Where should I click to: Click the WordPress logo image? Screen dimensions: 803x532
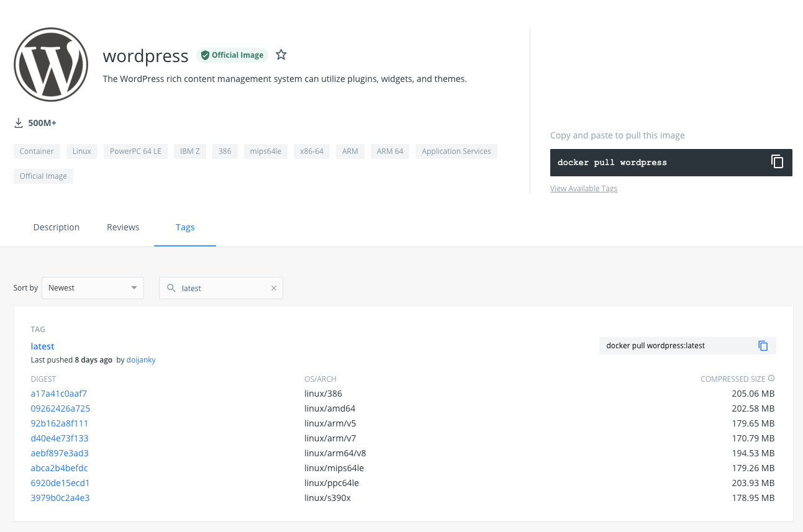[x=51, y=65]
